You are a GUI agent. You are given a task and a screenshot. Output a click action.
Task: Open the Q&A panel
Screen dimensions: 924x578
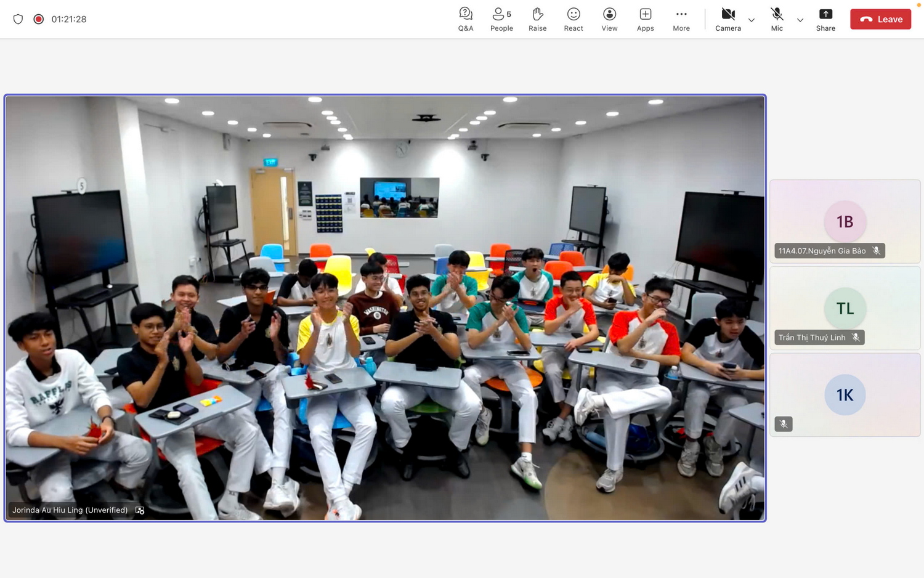[x=466, y=19]
